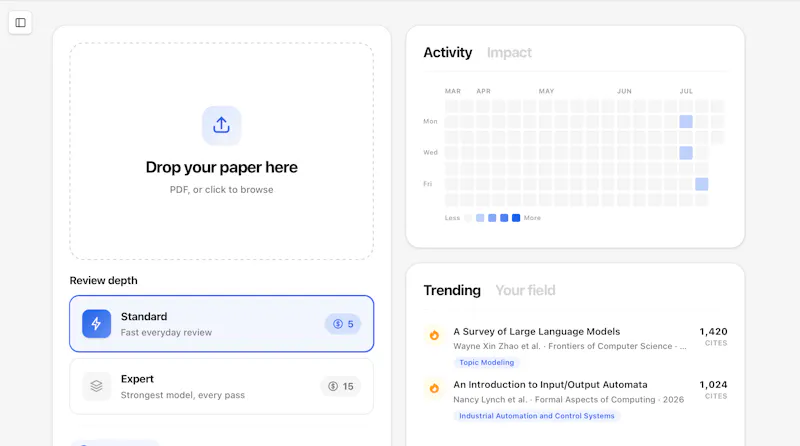Open An Introduction to Input/Output Automata
This screenshot has height=446, width=800.
tap(551, 385)
